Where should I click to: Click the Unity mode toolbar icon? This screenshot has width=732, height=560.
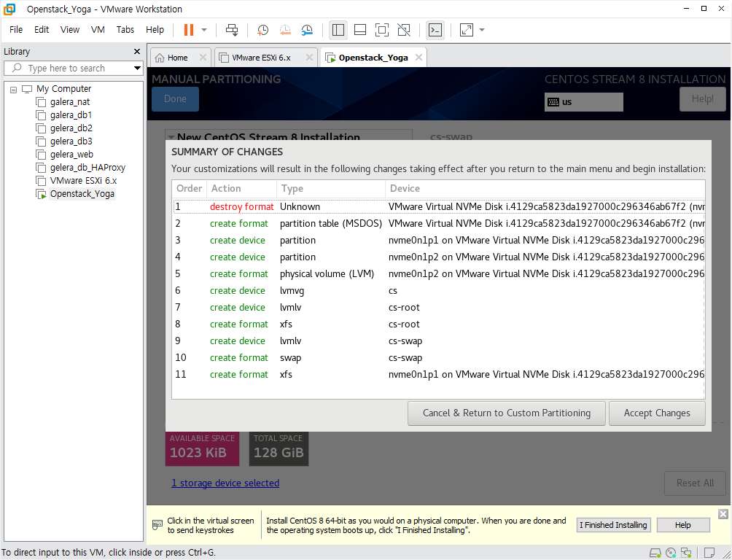click(404, 30)
